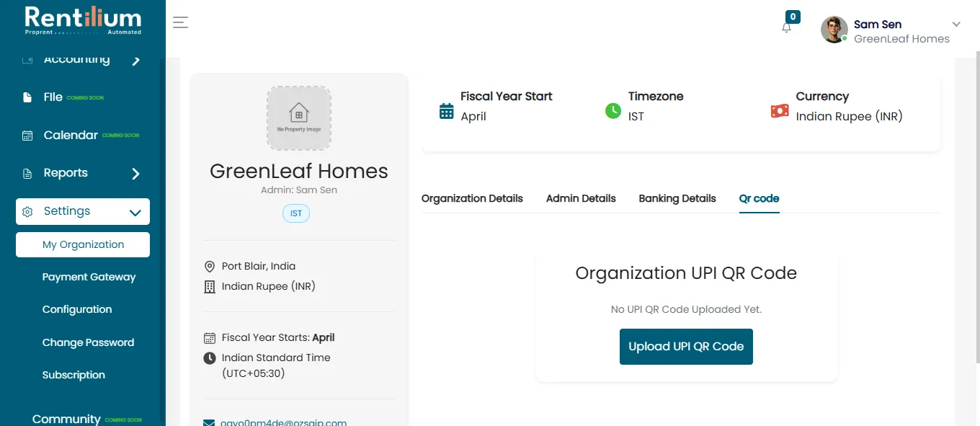Click Upload UPI QR Code button
Image resolution: width=980 pixels, height=426 pixels.
(686, 347)
